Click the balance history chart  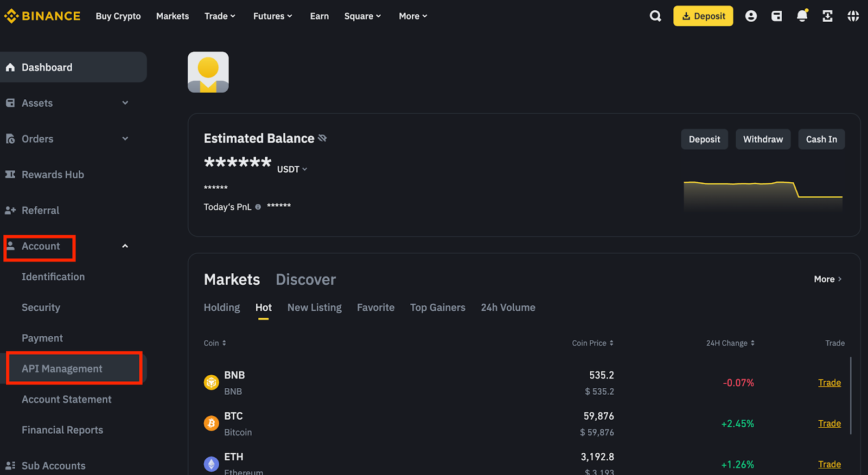tap(763, 195)
